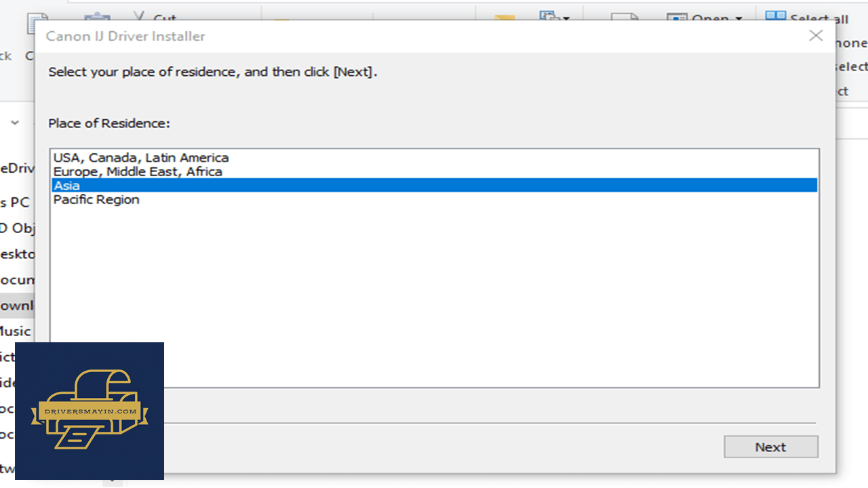Viewport: 868px width, 488px height.
Task: Open Downloads in the navigation pane
Action: tap(17, 306)
